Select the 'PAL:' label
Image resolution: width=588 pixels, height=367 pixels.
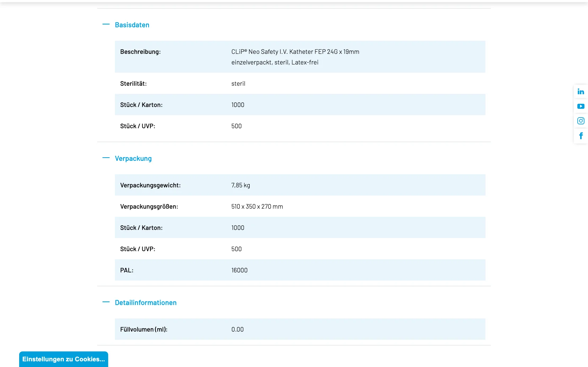(x=127, y=270)
